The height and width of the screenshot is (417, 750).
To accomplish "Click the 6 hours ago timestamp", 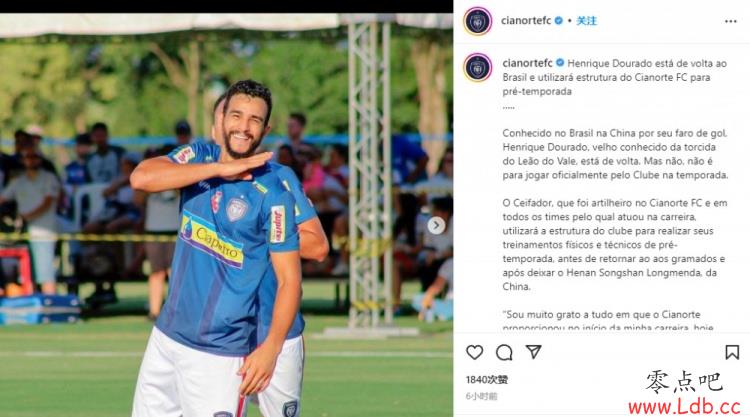I will pos(481,396).
